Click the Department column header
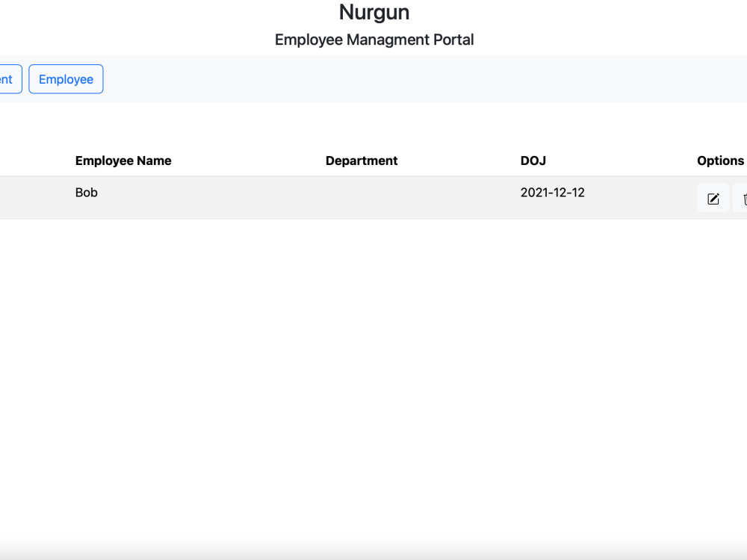The width and height of the screenshot is (747, 560). [362, 161]
